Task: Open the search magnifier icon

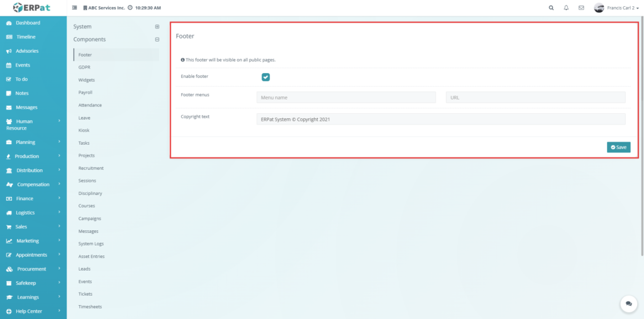Action: coord(551,8)
